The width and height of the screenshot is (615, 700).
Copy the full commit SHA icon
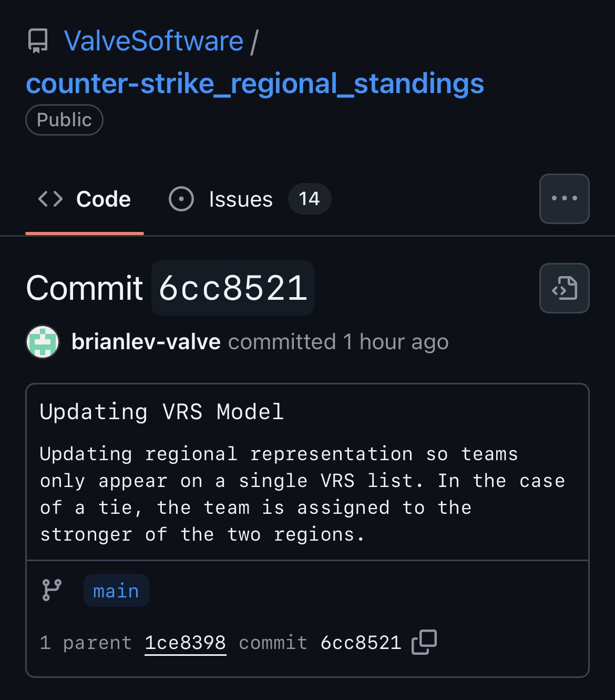point(424,642)
